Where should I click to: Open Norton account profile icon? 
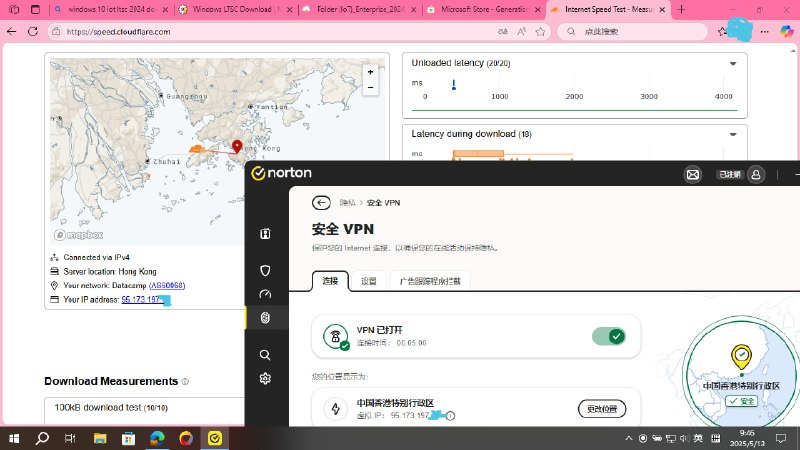[756, 174]
